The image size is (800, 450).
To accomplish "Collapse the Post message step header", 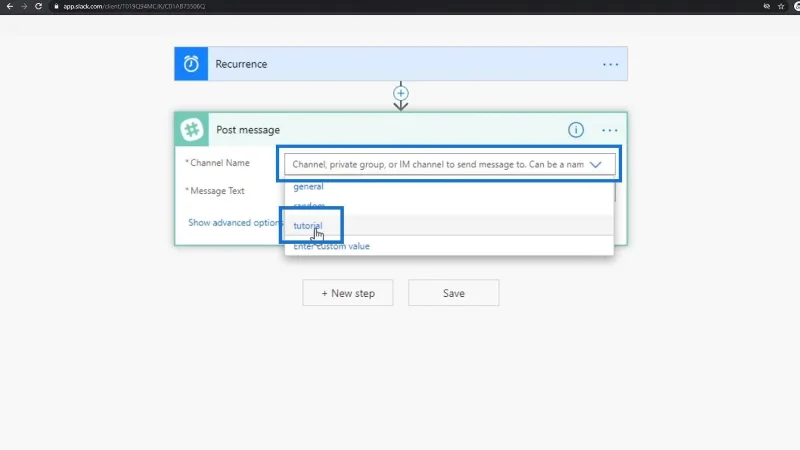I will pyautogui.click(x=401, y=130).
